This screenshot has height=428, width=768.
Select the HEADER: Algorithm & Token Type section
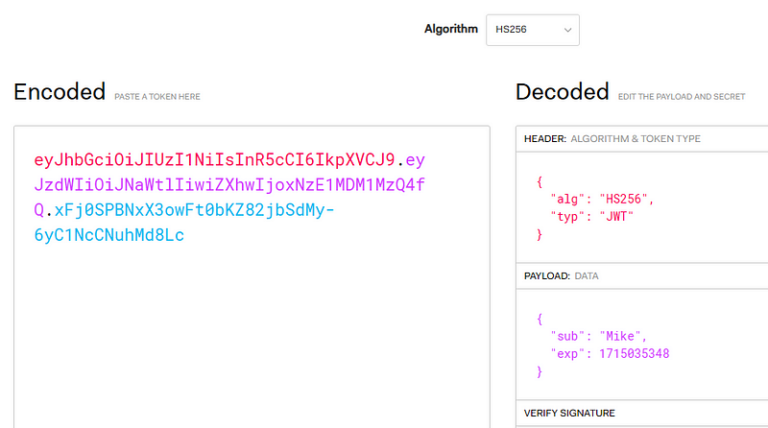(612, 139)
